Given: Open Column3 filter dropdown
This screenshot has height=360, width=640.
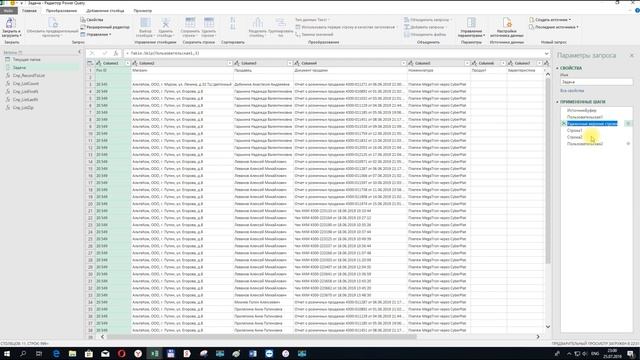Looking at the screenshot, I should pyautogui.click(x=290, y=63).
